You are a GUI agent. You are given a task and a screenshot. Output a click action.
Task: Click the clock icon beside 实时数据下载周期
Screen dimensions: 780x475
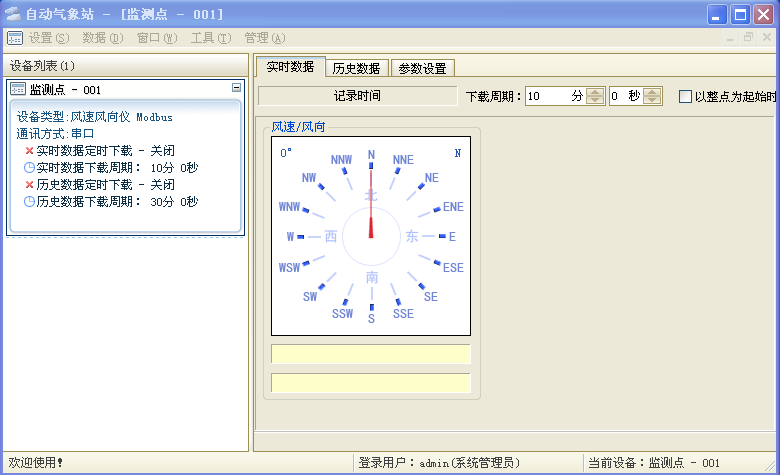(x=29, y=167)
